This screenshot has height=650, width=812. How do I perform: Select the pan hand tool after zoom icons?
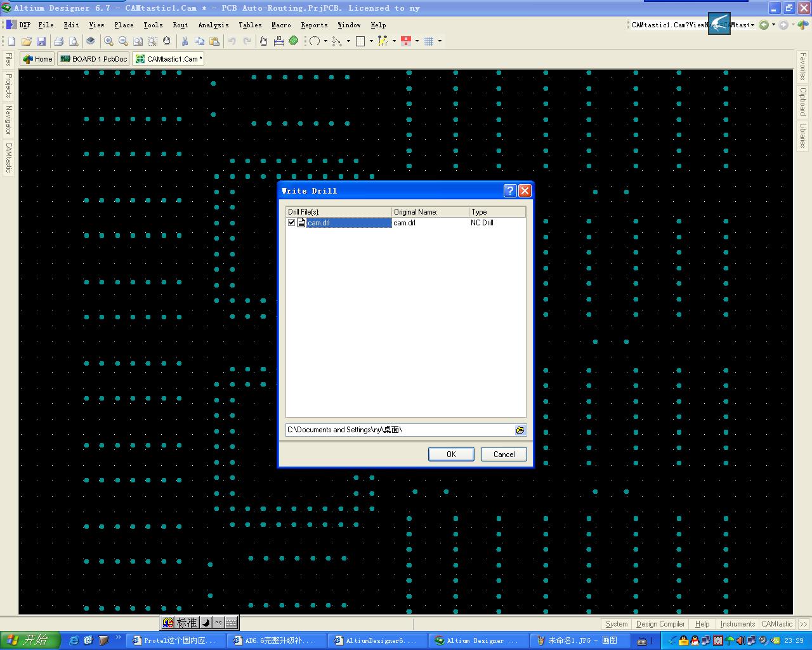coord(167,41)
